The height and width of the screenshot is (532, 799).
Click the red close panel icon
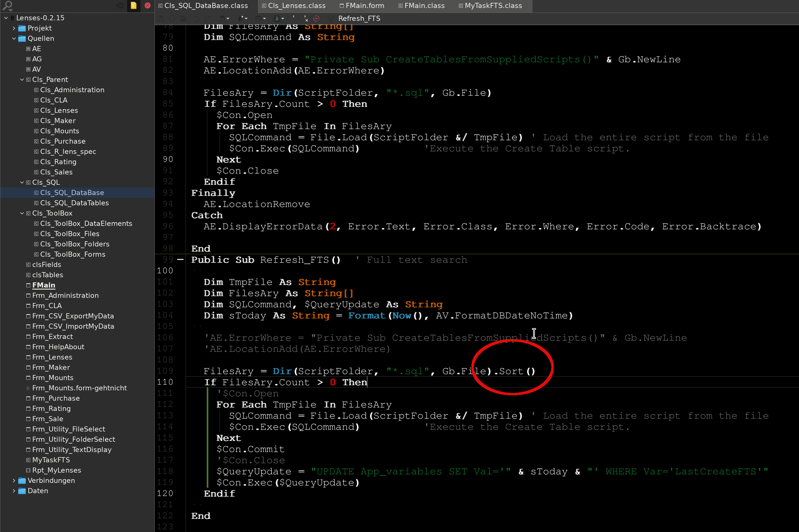[x=148, y=5]
